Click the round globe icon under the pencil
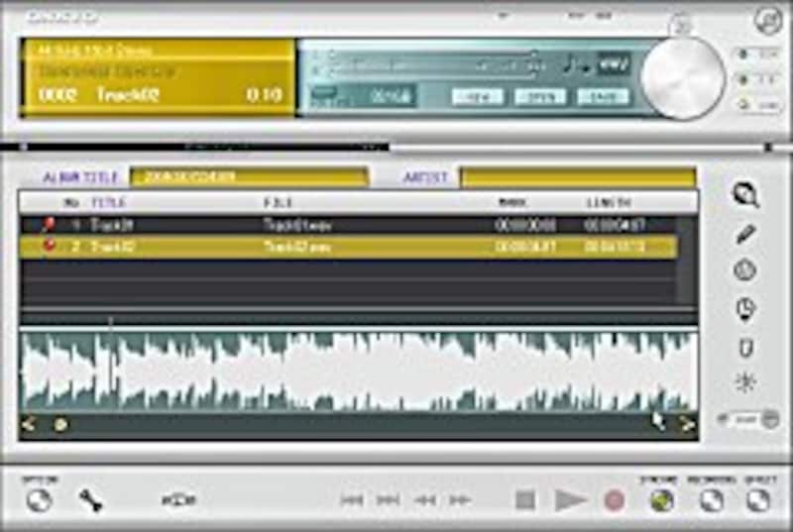The image size is (793, 532). (745, 270)
